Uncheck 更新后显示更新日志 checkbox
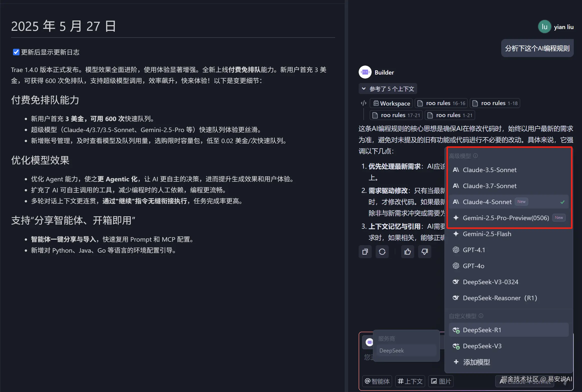Screen dimensions: 582x392 [x=16, y=52]
